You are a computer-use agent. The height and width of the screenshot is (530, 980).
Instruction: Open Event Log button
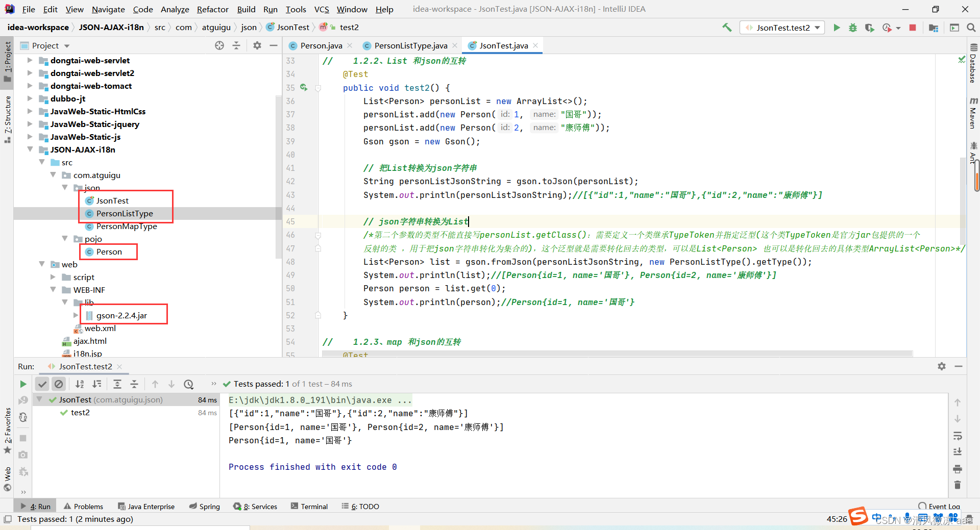939,507
